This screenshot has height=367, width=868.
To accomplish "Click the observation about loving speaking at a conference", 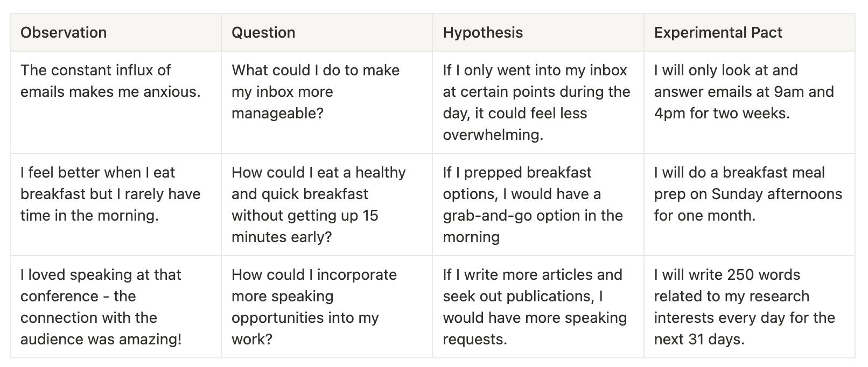I will (101, 307).
